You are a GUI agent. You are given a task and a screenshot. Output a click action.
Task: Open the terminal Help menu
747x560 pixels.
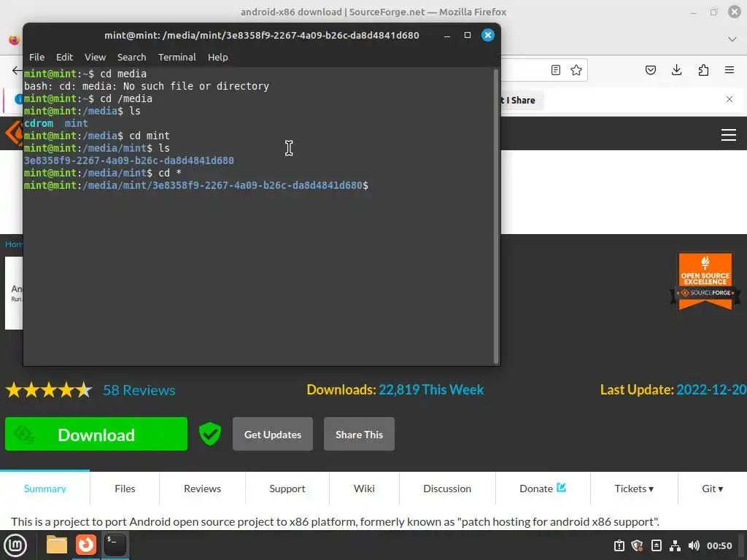[x=217, y=57]
